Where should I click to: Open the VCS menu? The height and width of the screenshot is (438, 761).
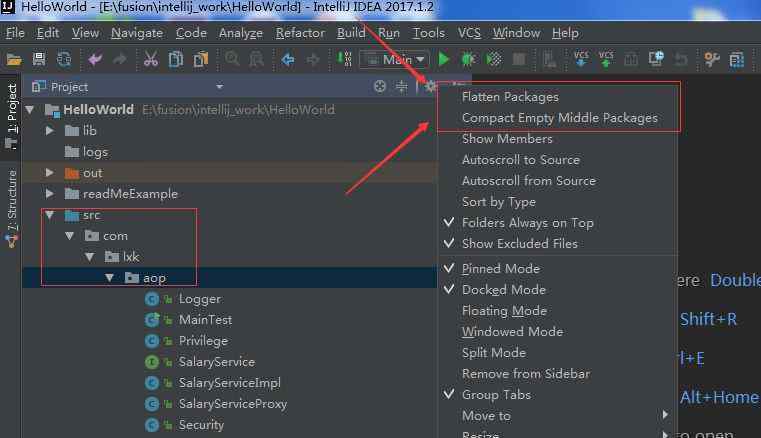pyautogui.click(x=469, y=33)
